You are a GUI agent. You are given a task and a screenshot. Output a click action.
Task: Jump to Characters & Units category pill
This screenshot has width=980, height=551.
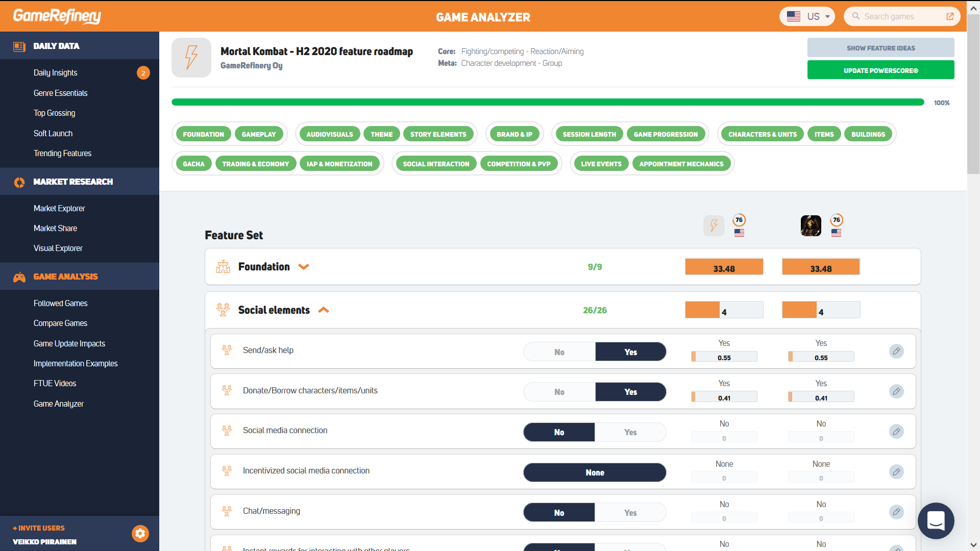[x=763, y=134]
